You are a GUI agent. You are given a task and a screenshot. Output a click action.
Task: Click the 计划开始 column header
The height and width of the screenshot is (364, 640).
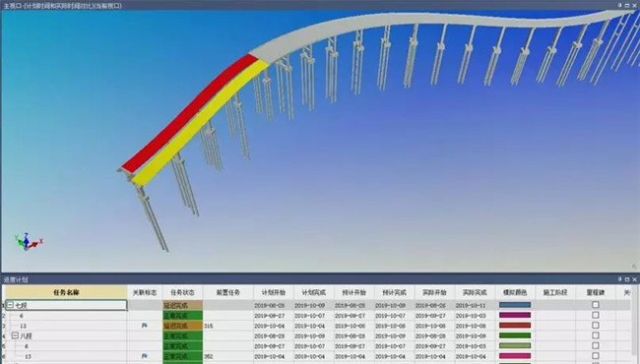(x=274, y=292)
